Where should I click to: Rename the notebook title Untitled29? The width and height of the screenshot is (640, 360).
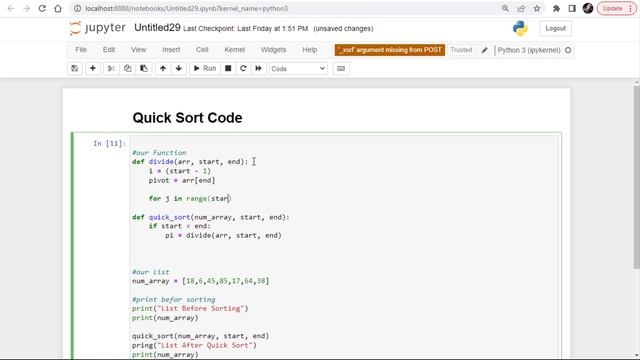[x=157, y=28]
